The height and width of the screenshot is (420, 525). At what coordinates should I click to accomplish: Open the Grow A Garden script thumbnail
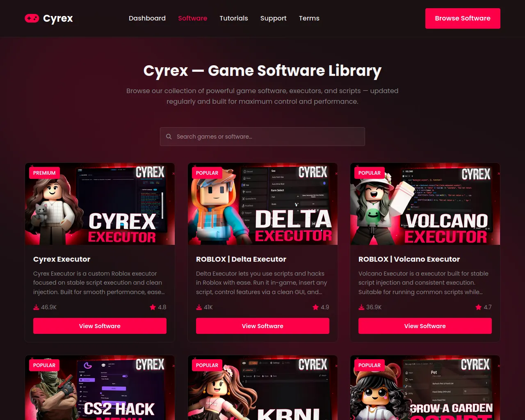tap(425, 388)
